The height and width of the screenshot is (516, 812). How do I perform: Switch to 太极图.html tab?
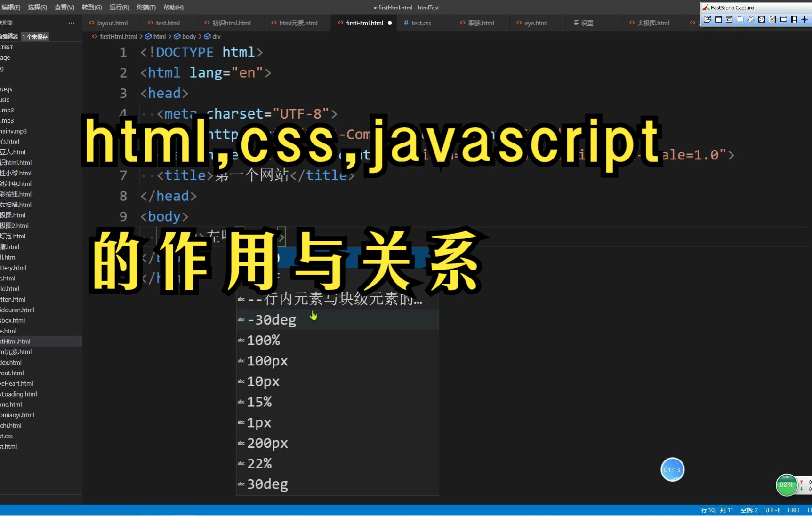[653, 23]
